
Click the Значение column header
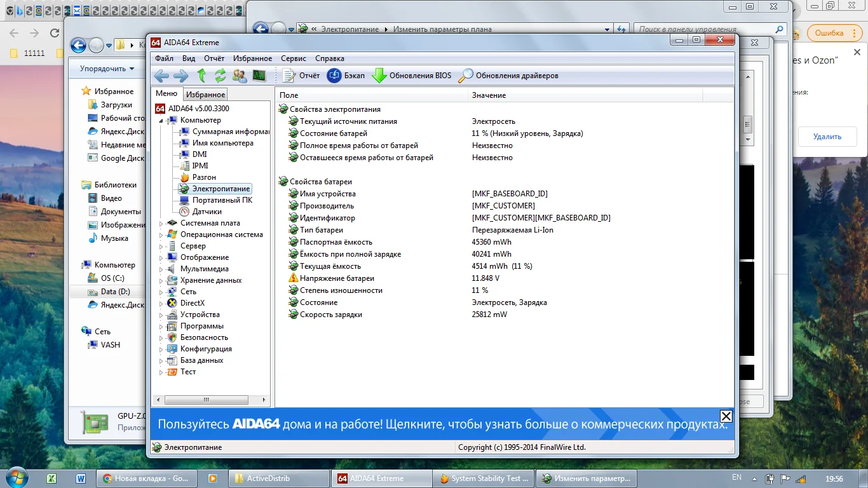586,95
